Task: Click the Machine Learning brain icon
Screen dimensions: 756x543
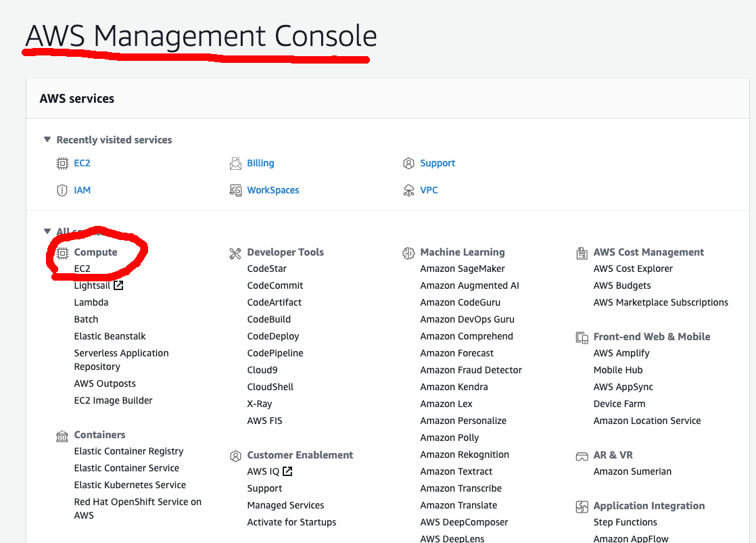Action: (408, 253)
